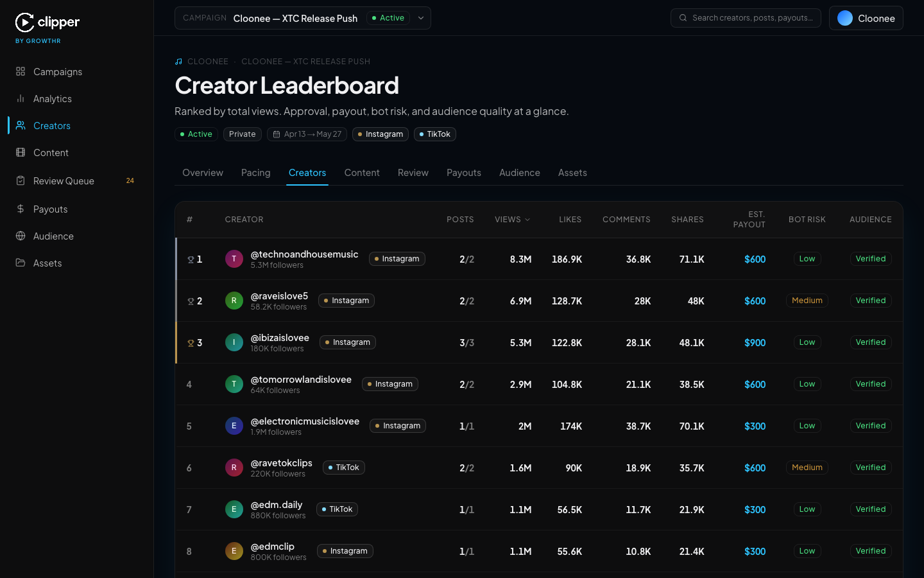Click the Cloonee account button
The height and width of the screenshot is (578, 924).
tap(866, 18)
